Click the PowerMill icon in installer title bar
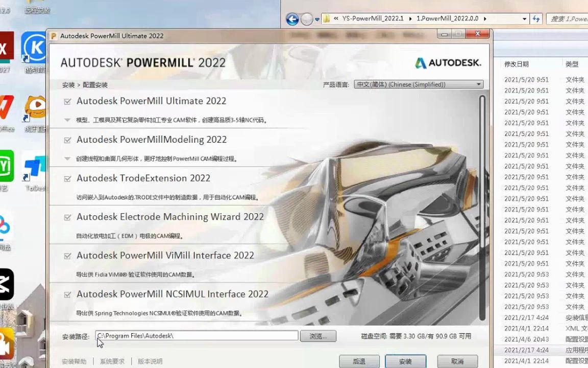588x368 pixels. point(53,36)
